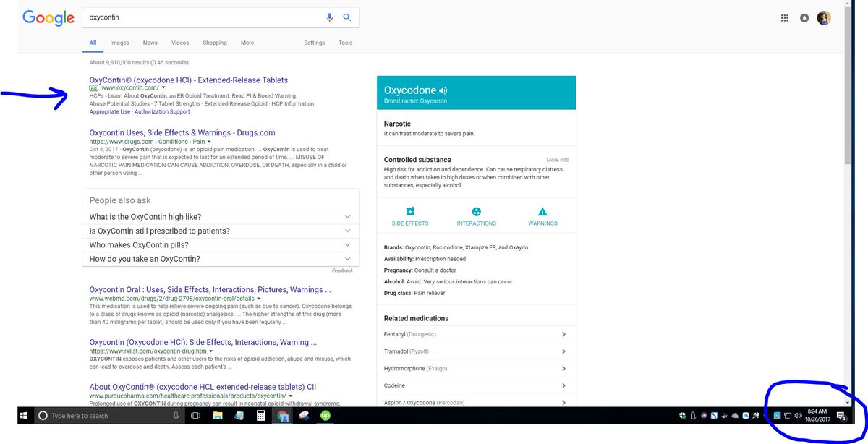Image resolution: width=868 pixels, height=444 pixels.
Task: Click Authorization Support ad sitelink
Action: (x=162, y=112)
